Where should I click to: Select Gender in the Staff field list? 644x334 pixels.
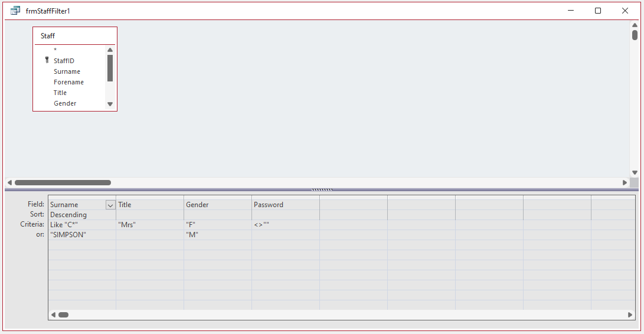65,103
